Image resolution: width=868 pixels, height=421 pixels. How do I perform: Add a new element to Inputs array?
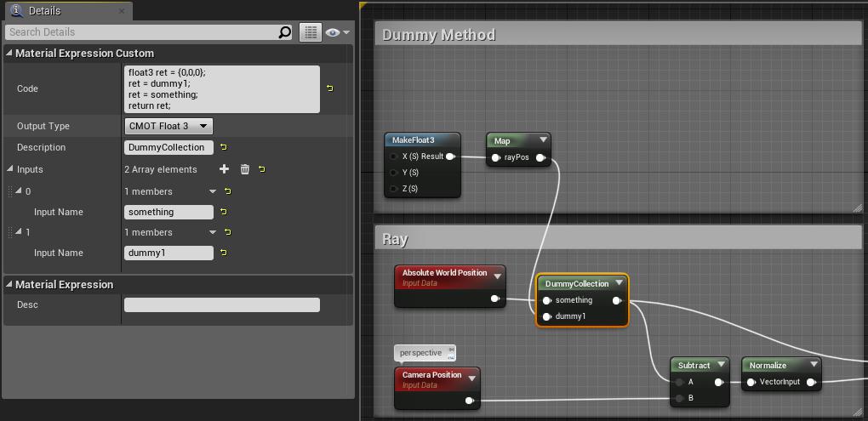224,169
